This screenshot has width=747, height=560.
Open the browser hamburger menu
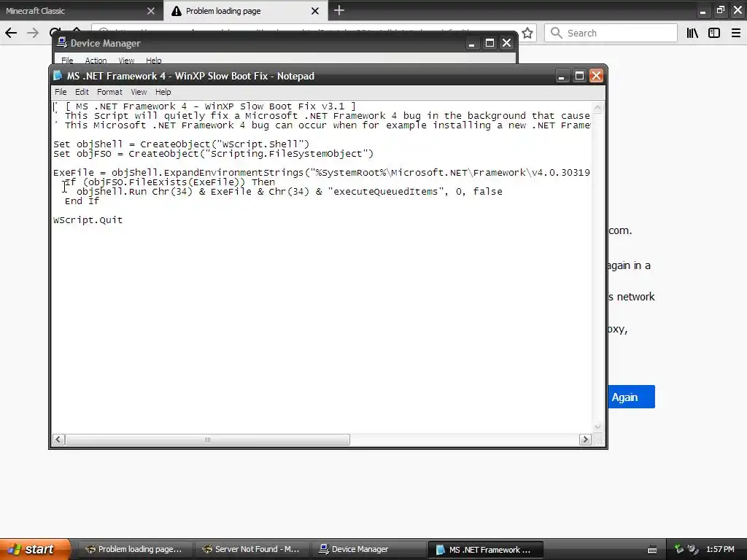tap(735, 33)
